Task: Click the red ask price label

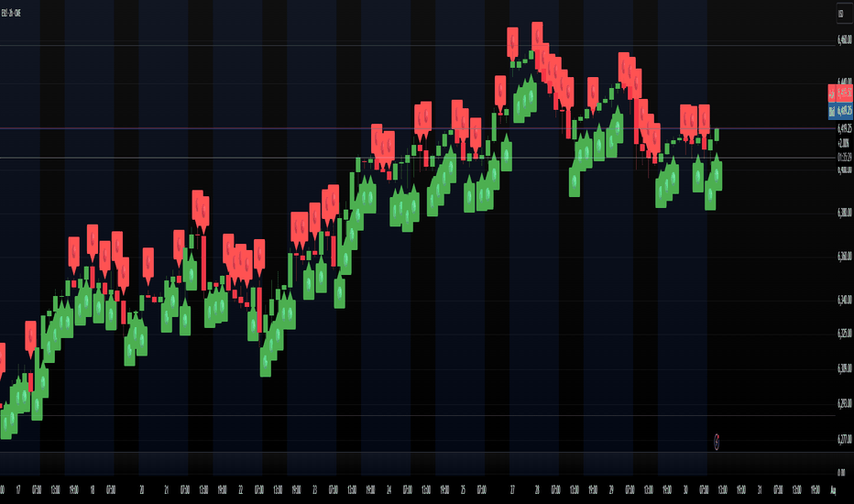Action: tap(840, 93)
